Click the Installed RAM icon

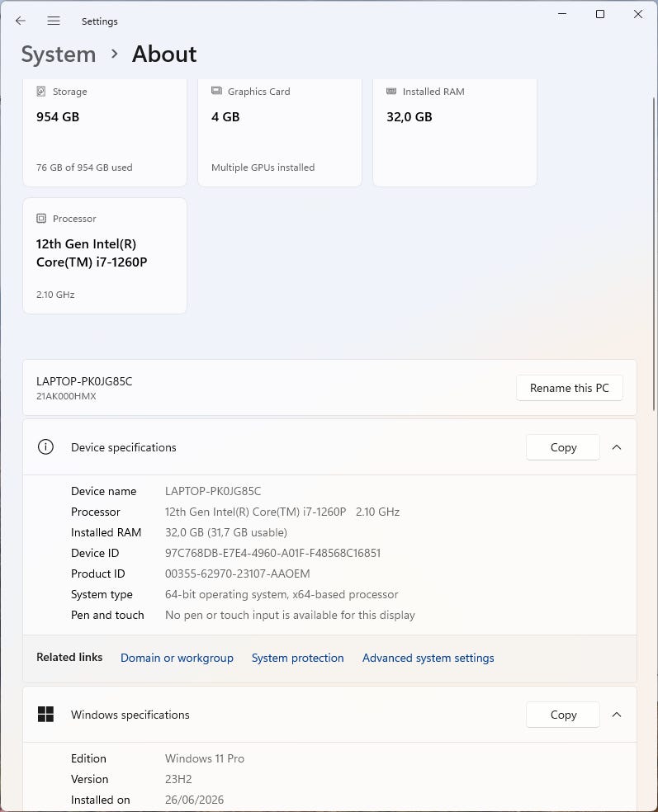pos(391,91)
